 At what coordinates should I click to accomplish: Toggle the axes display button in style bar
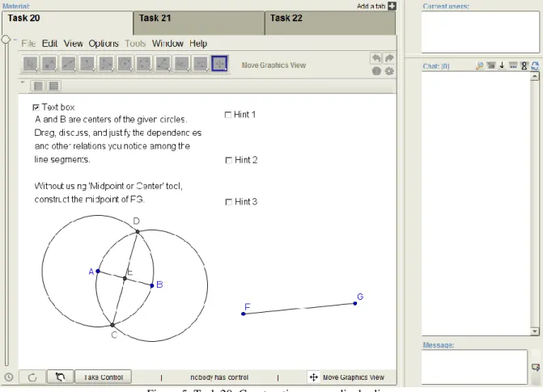pos(38,86)
